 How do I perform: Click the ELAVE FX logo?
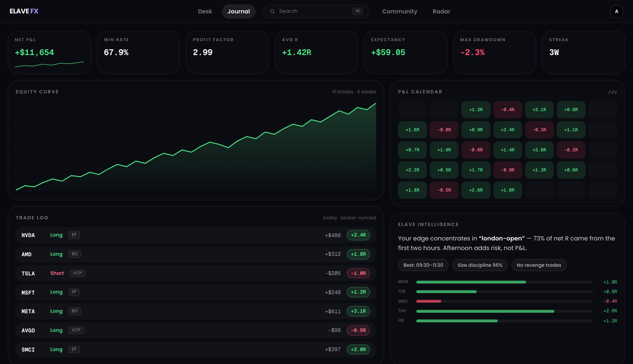(24, 11)
